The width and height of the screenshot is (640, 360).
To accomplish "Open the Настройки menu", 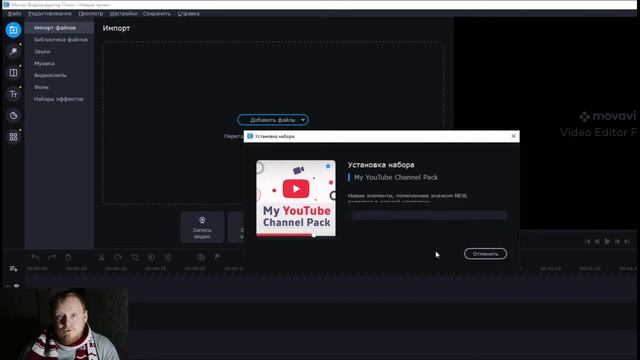I will tap(123, 13).
